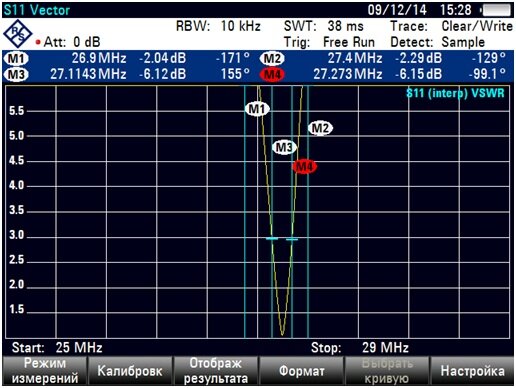
Task: Open the Режим измерений softkey menu
Action: (x=45, y=371)
